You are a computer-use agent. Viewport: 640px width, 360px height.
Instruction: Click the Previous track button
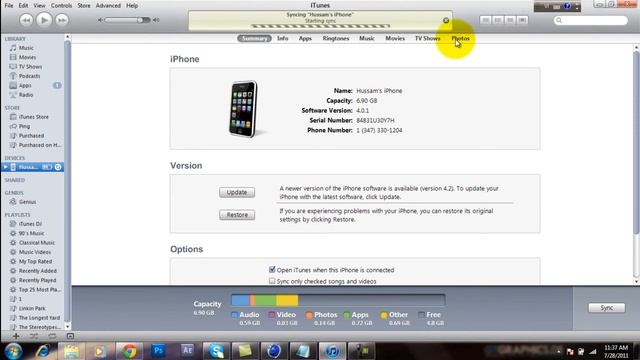[x=26, y=20]
